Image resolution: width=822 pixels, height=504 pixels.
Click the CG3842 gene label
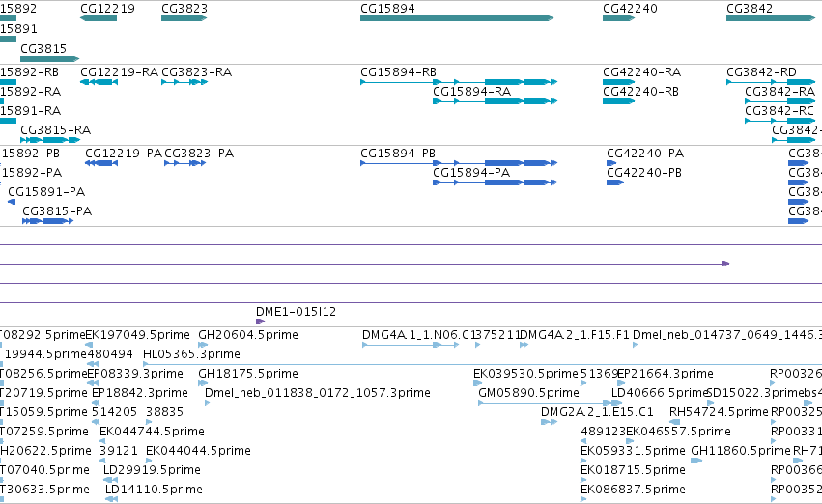[750, 9]
